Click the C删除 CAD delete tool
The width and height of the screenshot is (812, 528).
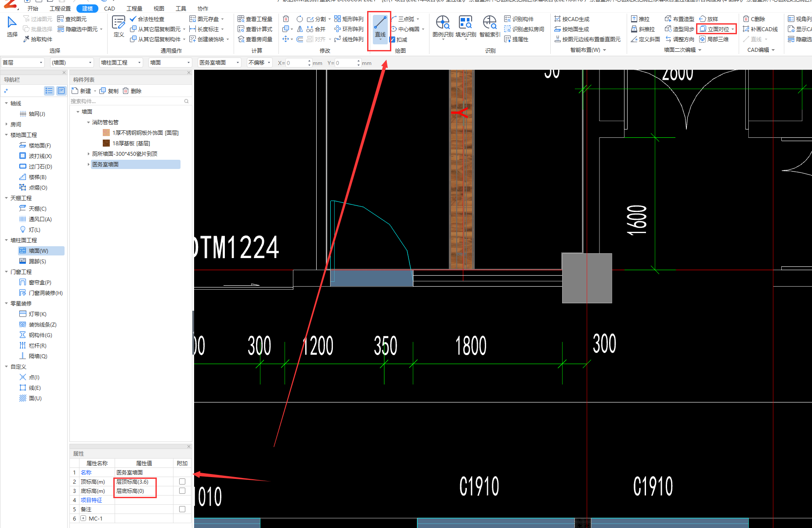coord(754,19)
